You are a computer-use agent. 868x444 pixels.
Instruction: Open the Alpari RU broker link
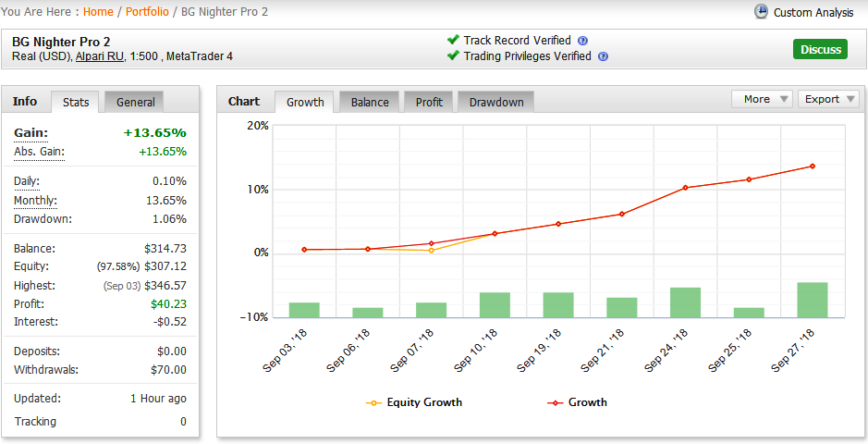pos(100,56)
